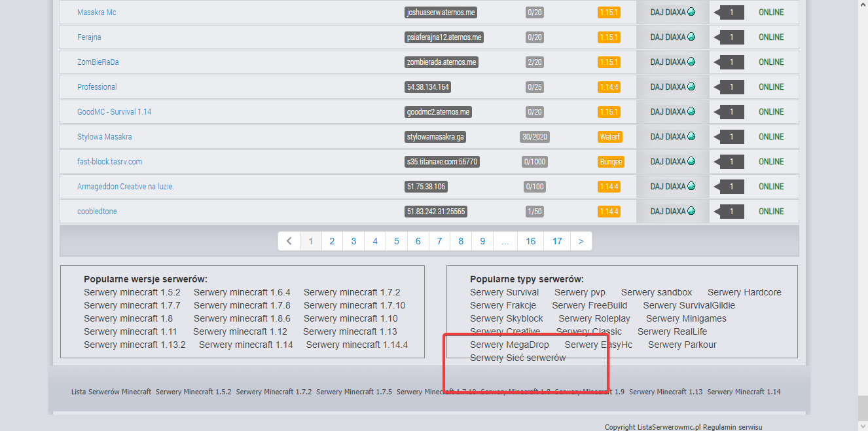Open the Serwery Skyblock type link
Image resolution: width=868 pixels, height=431 pixels.
[x=506, y=318]
